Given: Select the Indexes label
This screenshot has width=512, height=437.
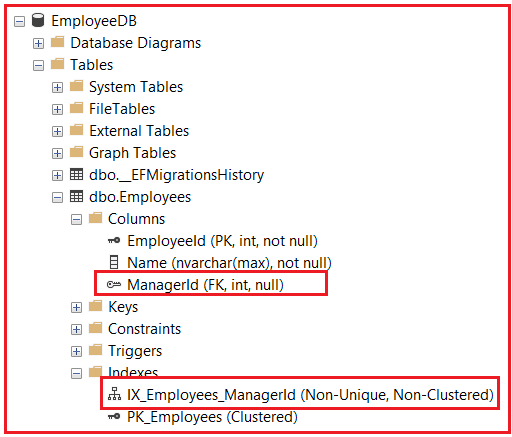Looking at the screenshot, I should (x=133, y=371).
